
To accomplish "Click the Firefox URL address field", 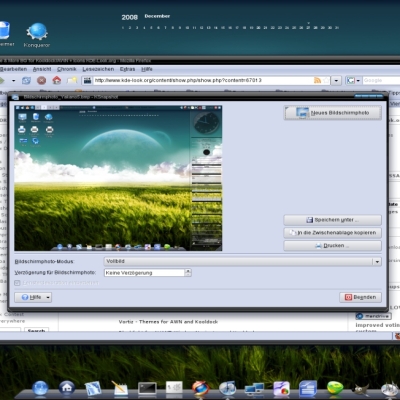I will point(203,80).
